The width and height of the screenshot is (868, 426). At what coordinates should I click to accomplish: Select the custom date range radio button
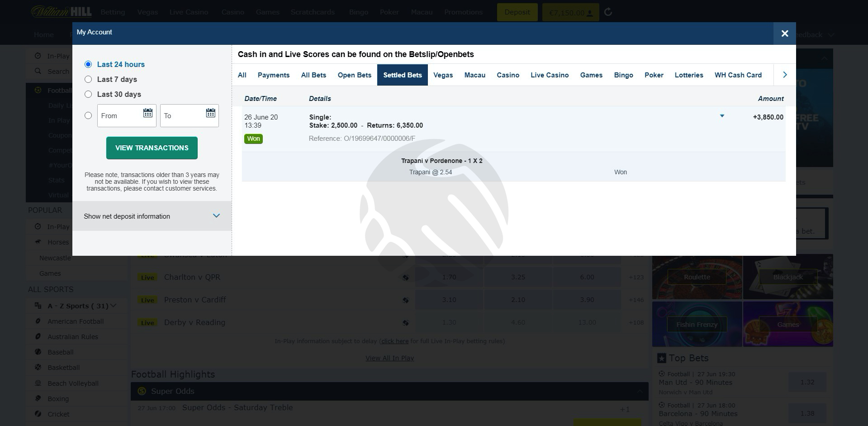pos(88,115)
